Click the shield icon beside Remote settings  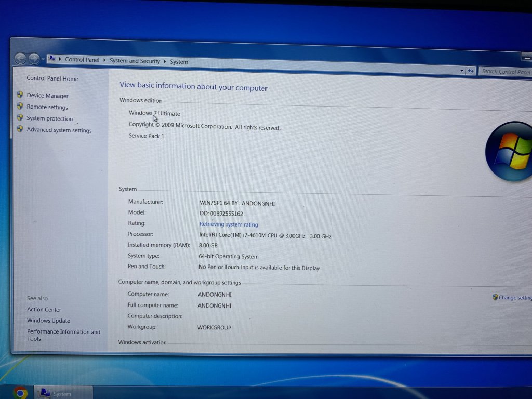point(20,106)
